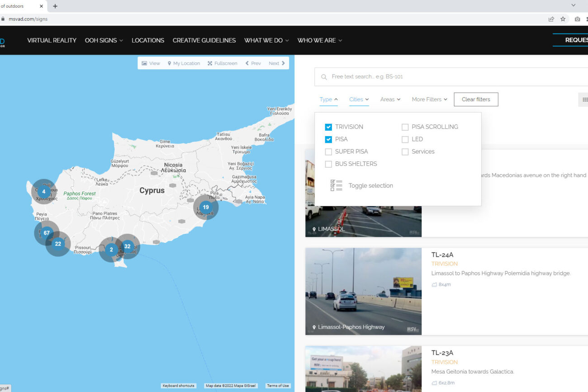Click the Toggle selection checklist icon
This screenshot has height=392, width=588.
[x=336, y=185]
